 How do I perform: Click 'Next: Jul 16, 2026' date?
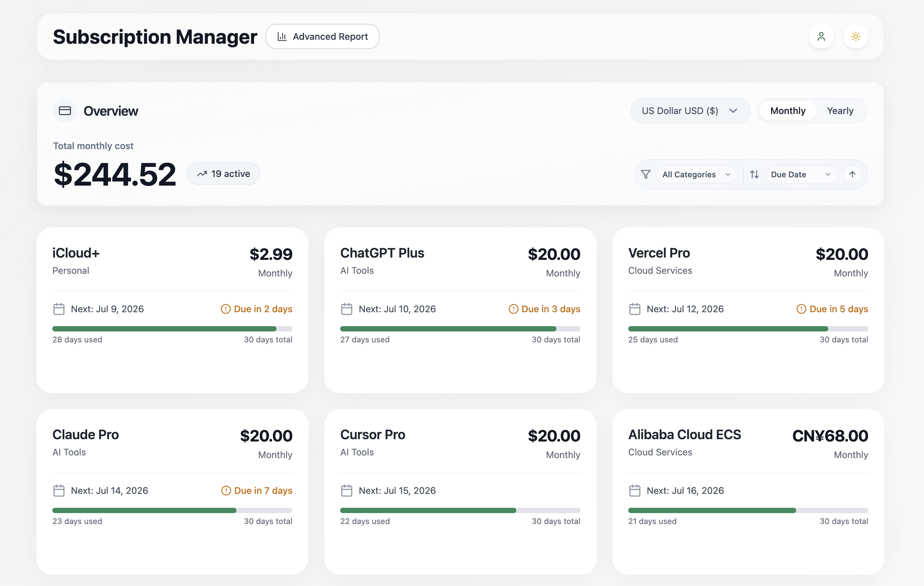685,491
